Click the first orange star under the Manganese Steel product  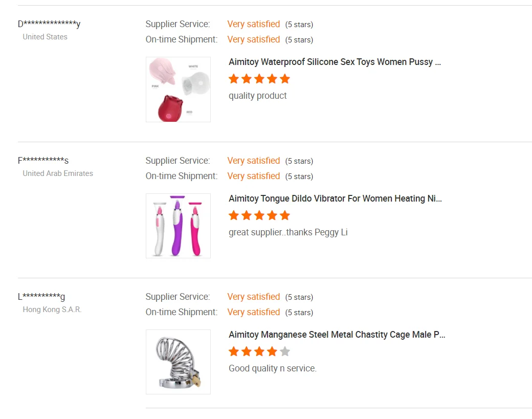[234, 351]
